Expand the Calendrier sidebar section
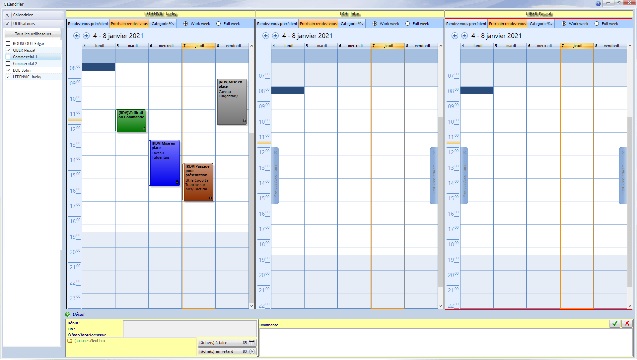637x360 pixels. click(x=33, y=15)
